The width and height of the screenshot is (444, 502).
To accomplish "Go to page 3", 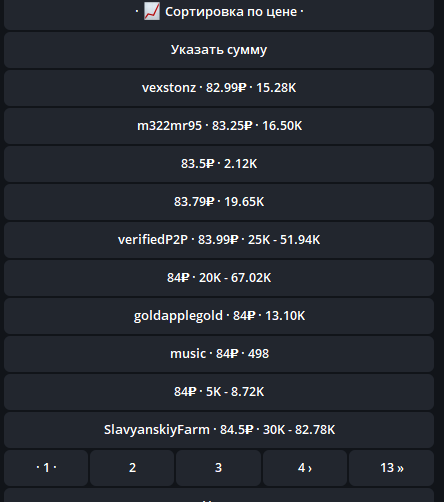I will click(218, 468).
